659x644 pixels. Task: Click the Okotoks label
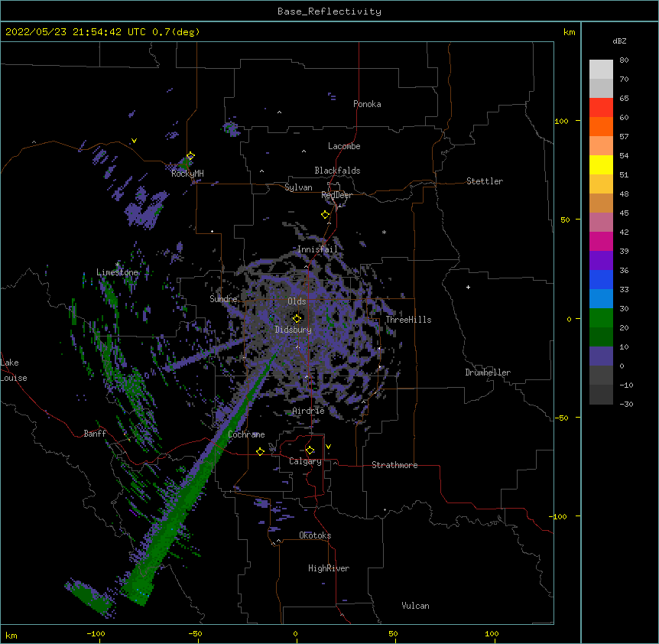click(315, 535)
